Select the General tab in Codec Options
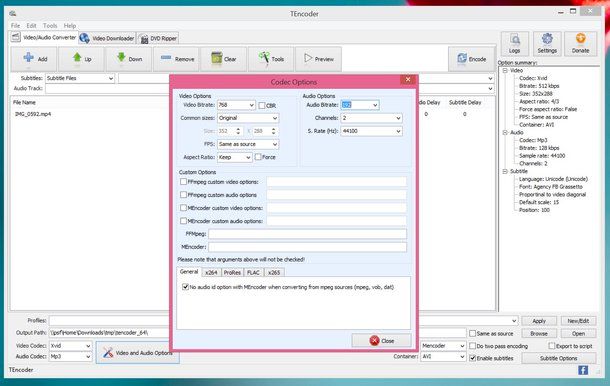This screenshot has width=610, height=386. [189, 272]
